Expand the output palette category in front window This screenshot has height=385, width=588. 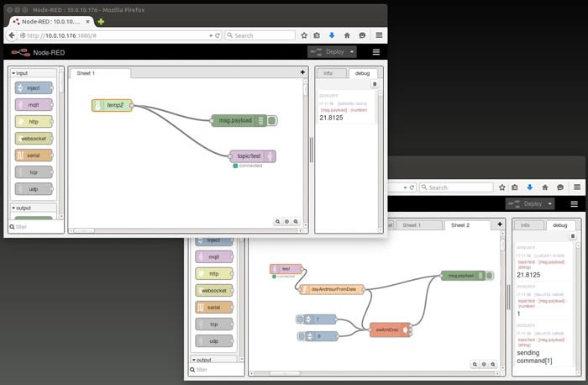click(x=34, y=208)
